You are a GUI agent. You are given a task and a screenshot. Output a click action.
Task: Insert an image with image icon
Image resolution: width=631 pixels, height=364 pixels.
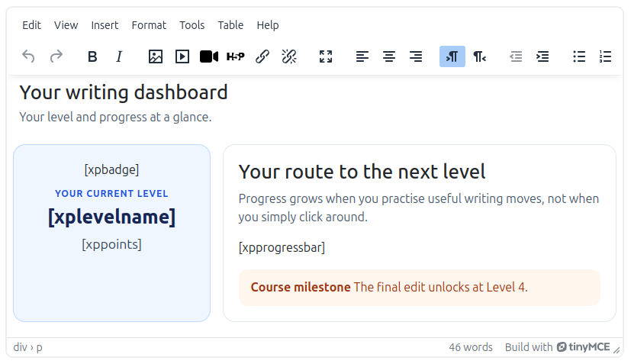(156, 56)
